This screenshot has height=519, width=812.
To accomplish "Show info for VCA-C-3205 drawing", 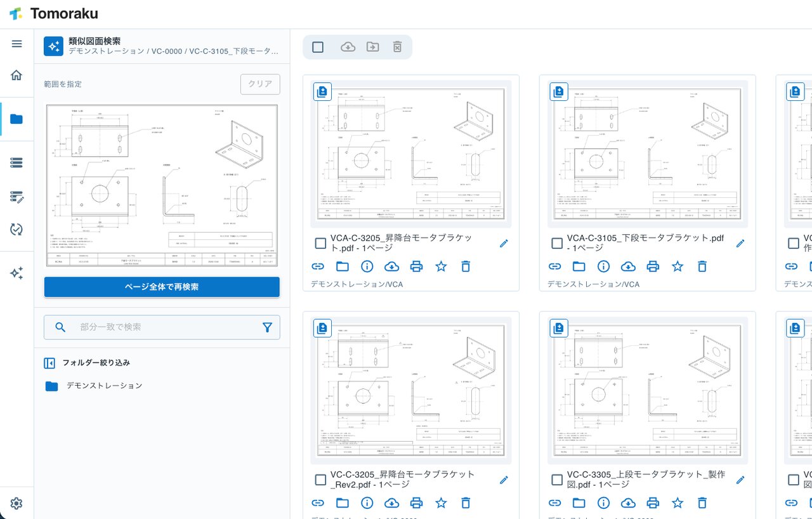I will pos(367,266).
